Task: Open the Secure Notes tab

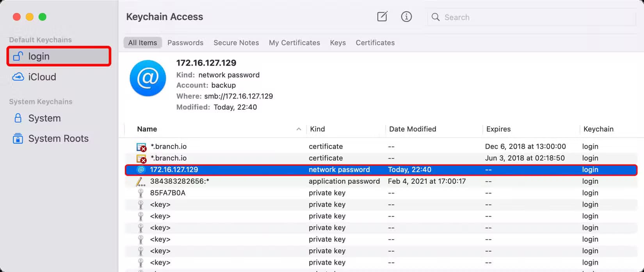Action: 236,43
